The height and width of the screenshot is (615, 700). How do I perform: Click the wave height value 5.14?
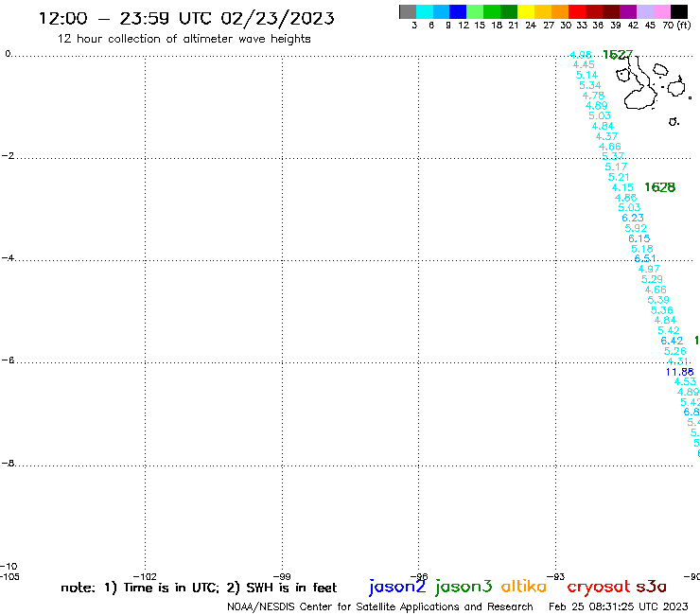(x=586, y=75)
